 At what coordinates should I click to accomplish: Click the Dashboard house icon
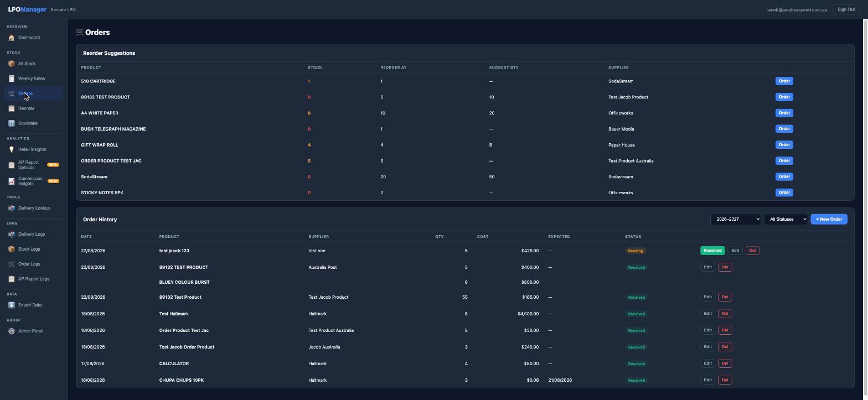[x=12, y=38]
